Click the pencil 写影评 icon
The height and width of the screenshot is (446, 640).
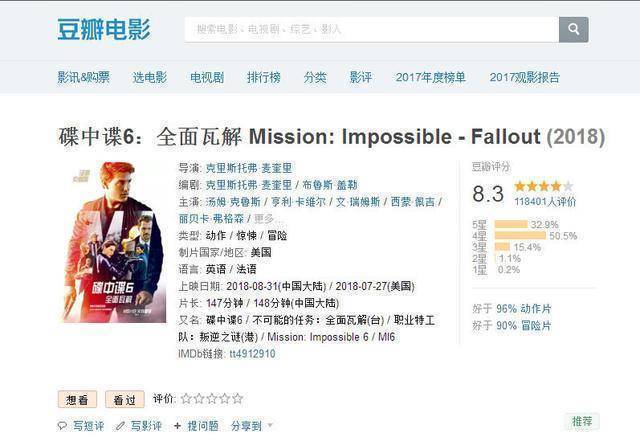tap(120, 426)
